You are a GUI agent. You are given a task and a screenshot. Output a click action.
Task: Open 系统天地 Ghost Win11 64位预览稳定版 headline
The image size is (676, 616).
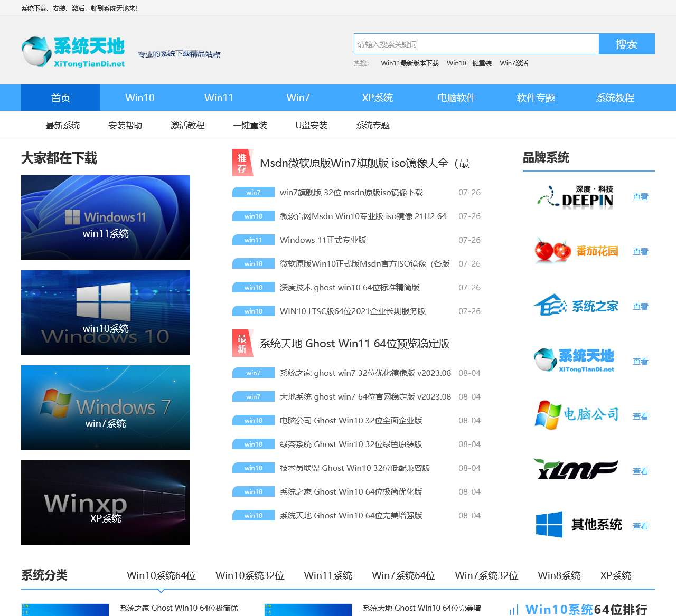355,344
